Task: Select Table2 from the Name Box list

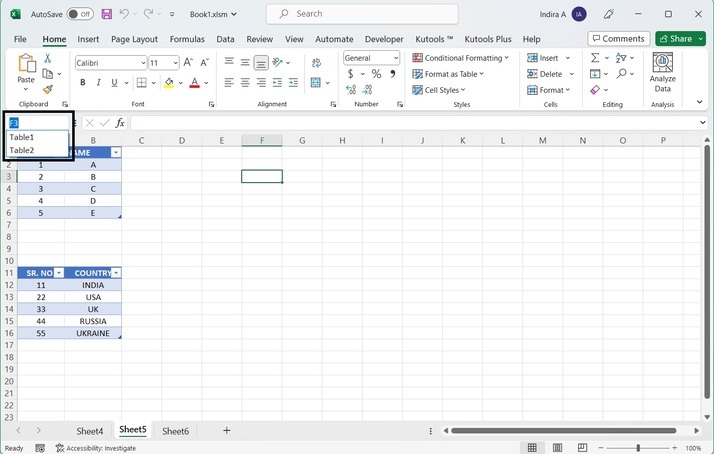Action: tap(22, 150)
